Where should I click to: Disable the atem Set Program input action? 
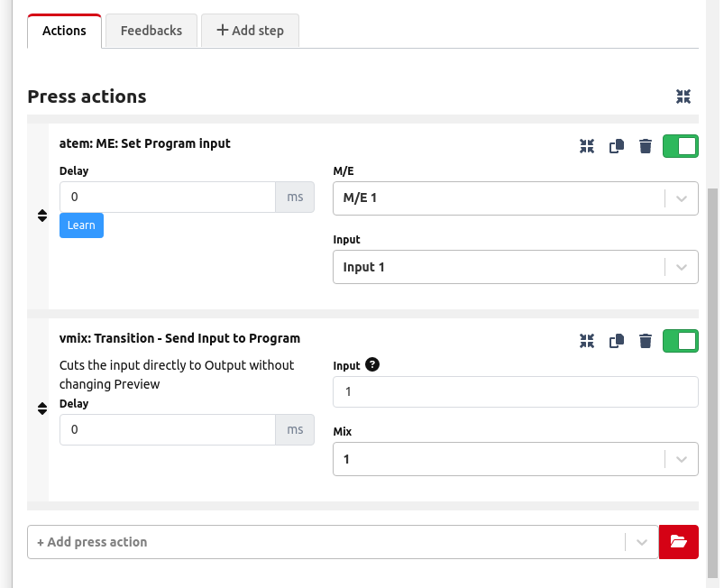tap(681, 145)
